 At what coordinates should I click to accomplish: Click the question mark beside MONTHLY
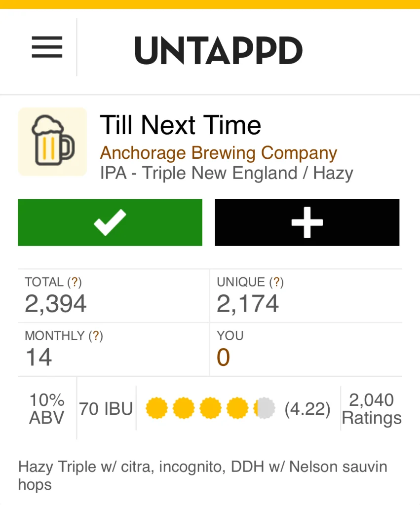tap(96, 336)
